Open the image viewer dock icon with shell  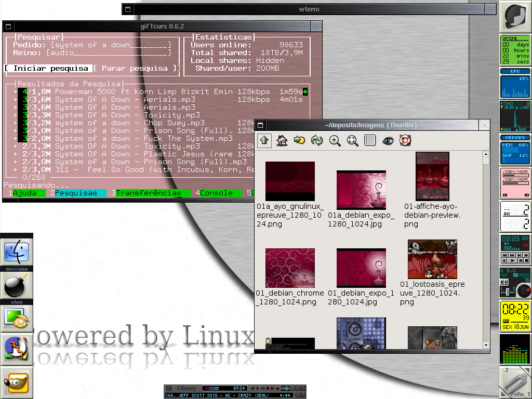pyautogui.click(x=17, y=317)
